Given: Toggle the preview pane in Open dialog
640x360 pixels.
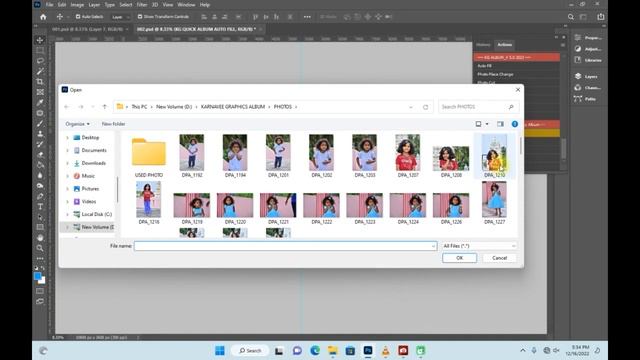Looking at the screenshot, I should pyautogui.click(x=500, y=124).
